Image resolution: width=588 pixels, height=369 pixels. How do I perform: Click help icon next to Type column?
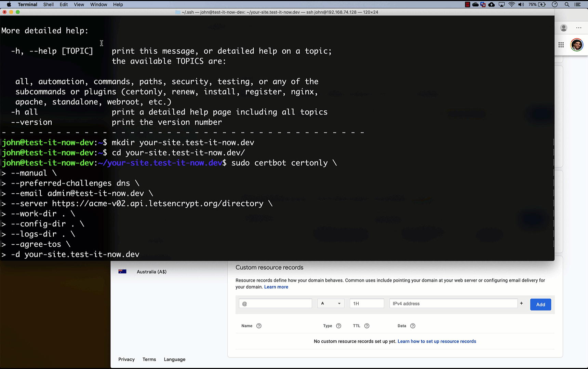(338, 326)
